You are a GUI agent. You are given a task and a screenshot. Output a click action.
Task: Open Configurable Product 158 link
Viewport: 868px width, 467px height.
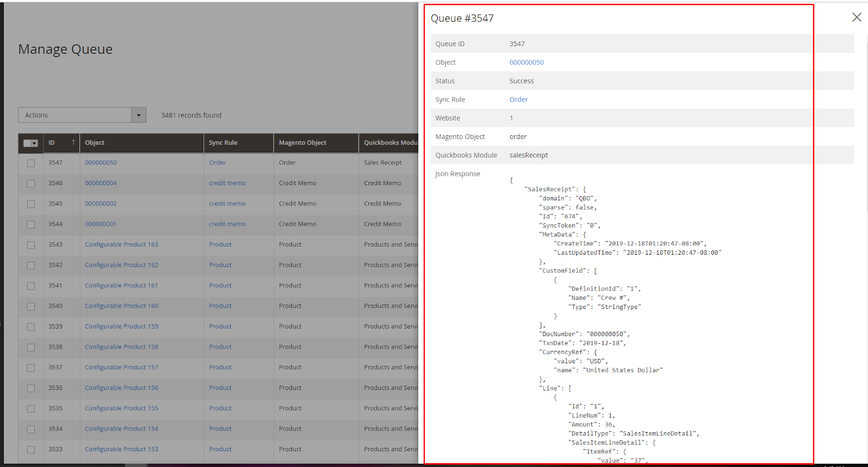pos(122,347)
